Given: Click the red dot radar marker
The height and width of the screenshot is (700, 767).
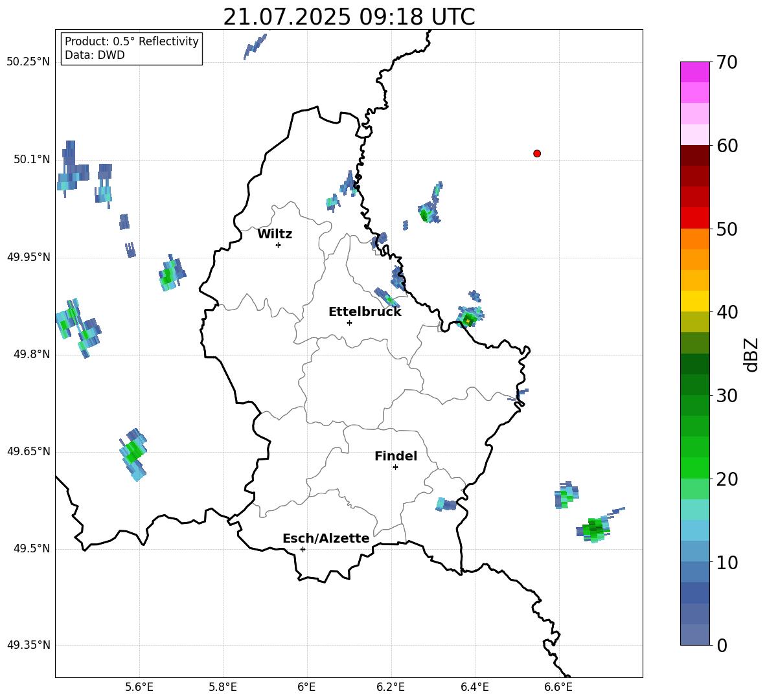Looking at the screenshot, I should pyautogui.click(x=537, y=153).
